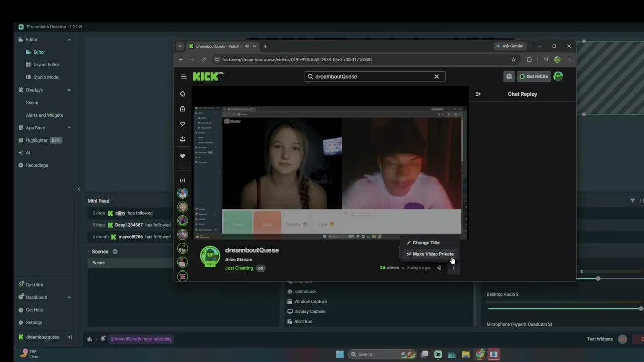The image size is (644, 362).
Task: Click the Get KICKs button
Action: [x=534, y=76]
